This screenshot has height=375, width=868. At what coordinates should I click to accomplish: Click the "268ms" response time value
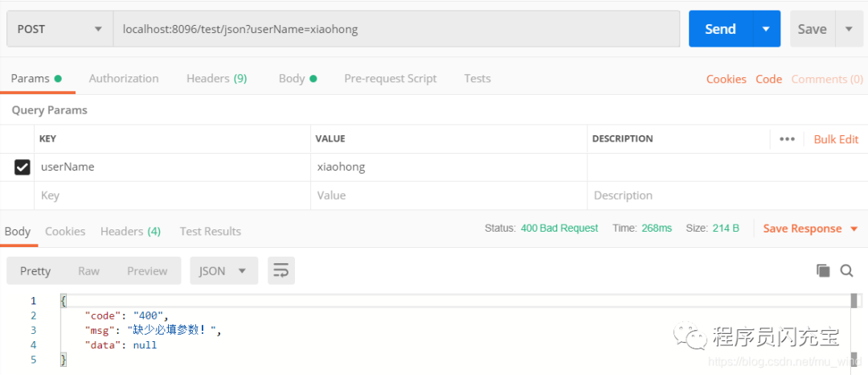tap(657, 229)
